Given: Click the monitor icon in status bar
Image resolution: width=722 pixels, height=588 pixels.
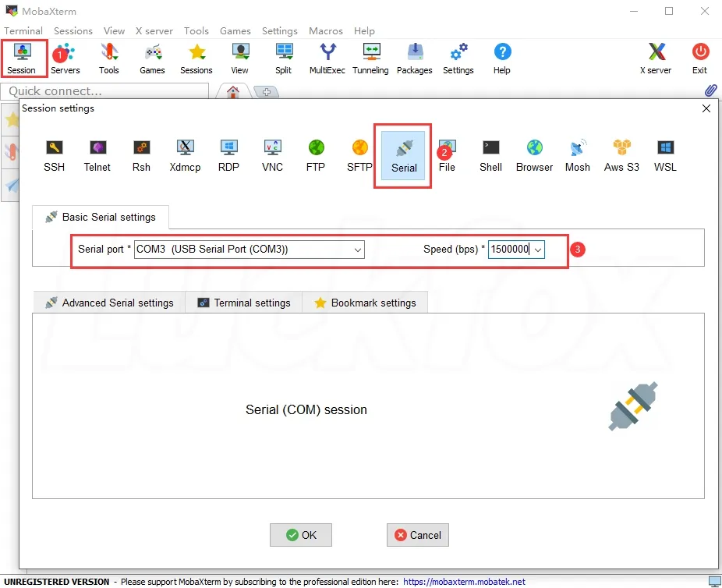Looking at the screenshot, I should (714, 582).
